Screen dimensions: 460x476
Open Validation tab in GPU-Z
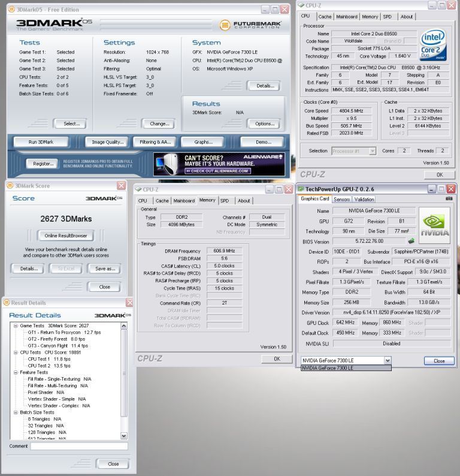[364, 200]
